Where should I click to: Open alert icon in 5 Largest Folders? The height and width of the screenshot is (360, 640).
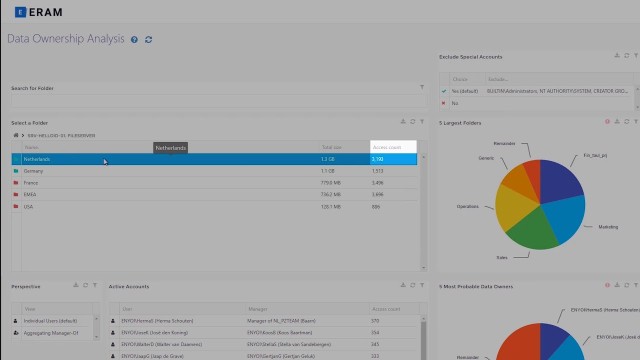click(x=607, y=122)
